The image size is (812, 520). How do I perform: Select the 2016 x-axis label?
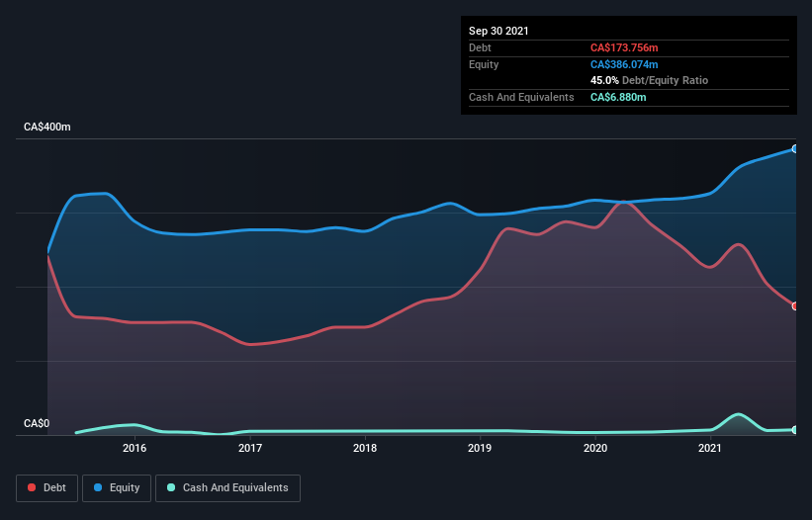click(x=135, y=448)
